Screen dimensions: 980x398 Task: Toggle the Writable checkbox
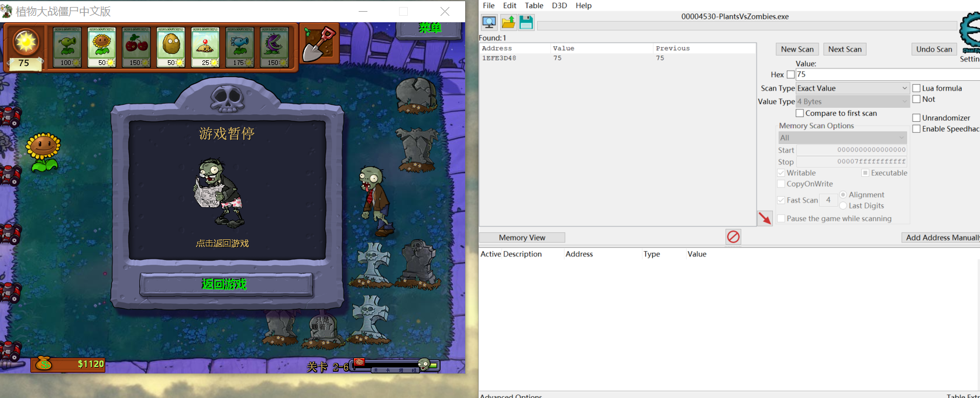click(780, 173)
